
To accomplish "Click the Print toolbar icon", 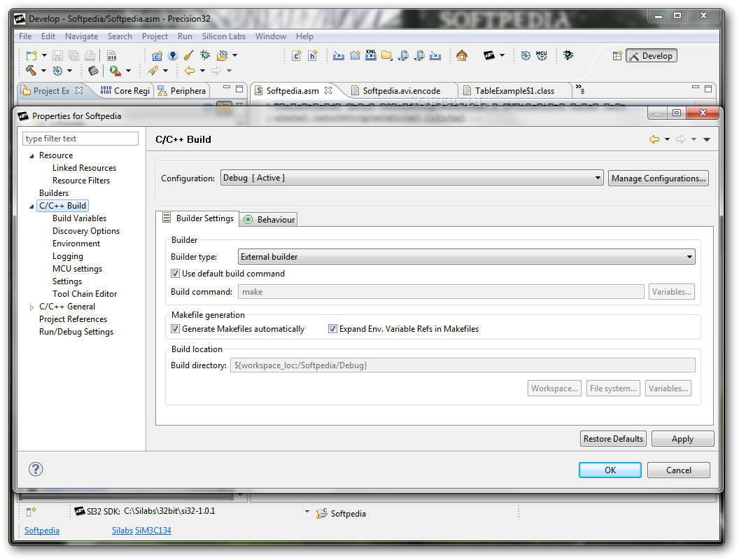I will pos(90,55).
